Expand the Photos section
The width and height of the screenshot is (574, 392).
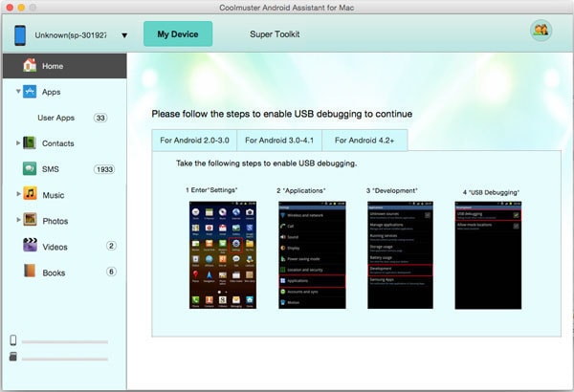(18, 220)
